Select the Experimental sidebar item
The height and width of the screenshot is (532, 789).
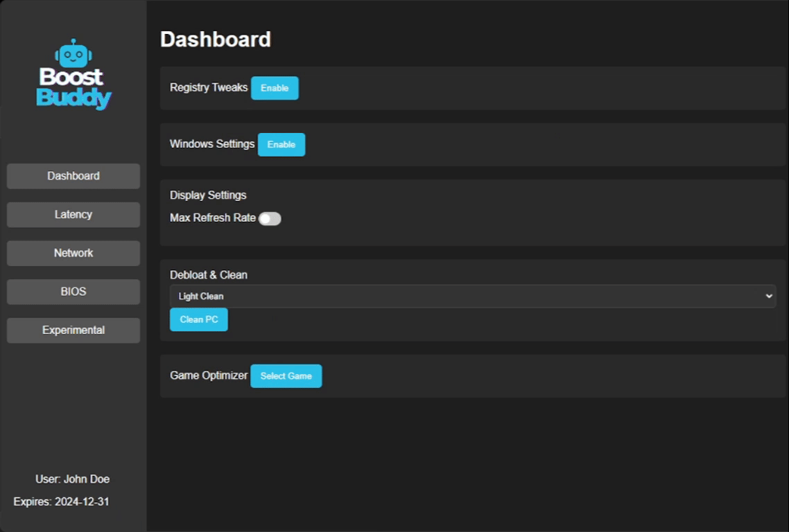tap(73, 330)
